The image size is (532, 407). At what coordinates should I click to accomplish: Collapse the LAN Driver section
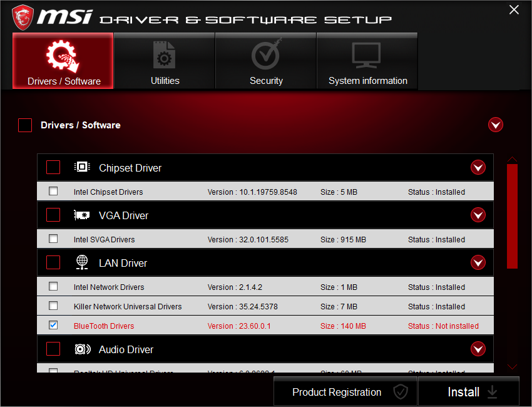pyautogui.click(x=478, y=262)
